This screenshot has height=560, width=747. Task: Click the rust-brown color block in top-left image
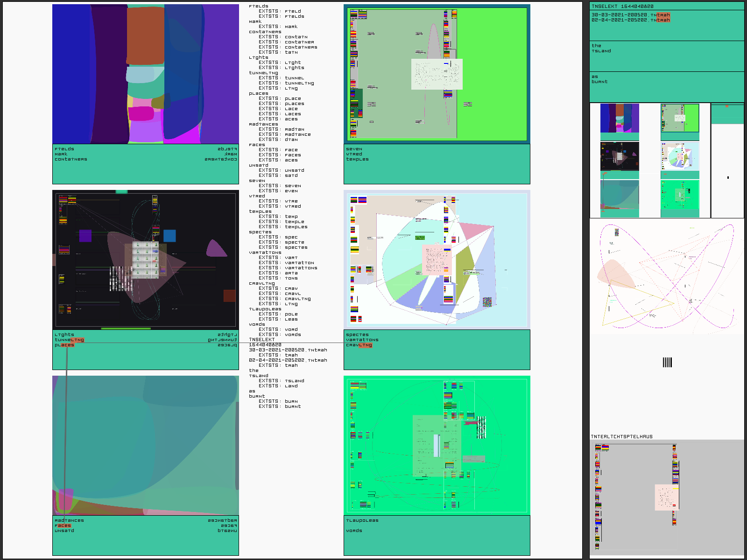[145, 35]
